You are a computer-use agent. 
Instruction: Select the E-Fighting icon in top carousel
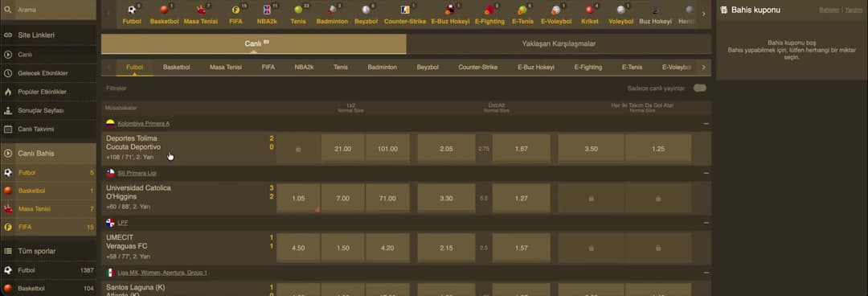click(x=489, y=10)
